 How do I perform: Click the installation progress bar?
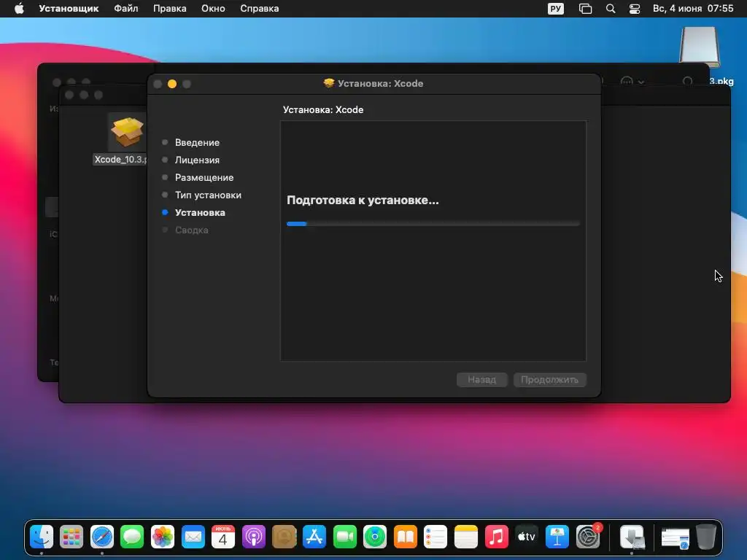pos(433,224)
